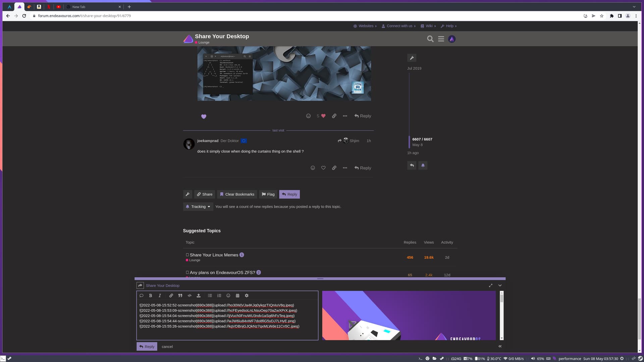The image size is (644, 362).
Task: Hide the composer preview with double arrow
Action: pyautogui.click(x=500, y=346)
